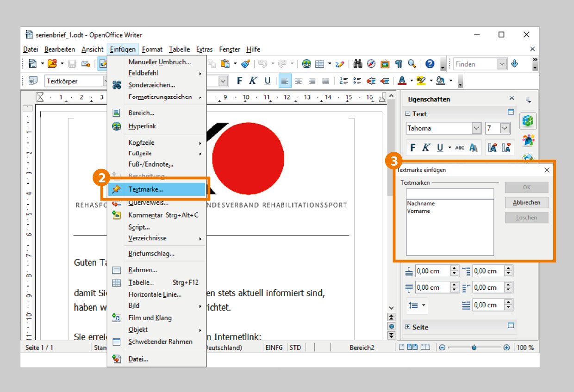Viewport: 574px width, 392px height.
Task: Click the Textmarken name input field
Action: (x=450, y=193)
